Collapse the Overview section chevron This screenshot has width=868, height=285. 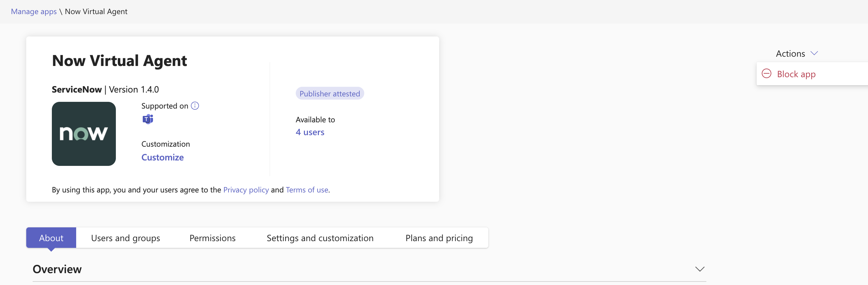coord(700,269)
